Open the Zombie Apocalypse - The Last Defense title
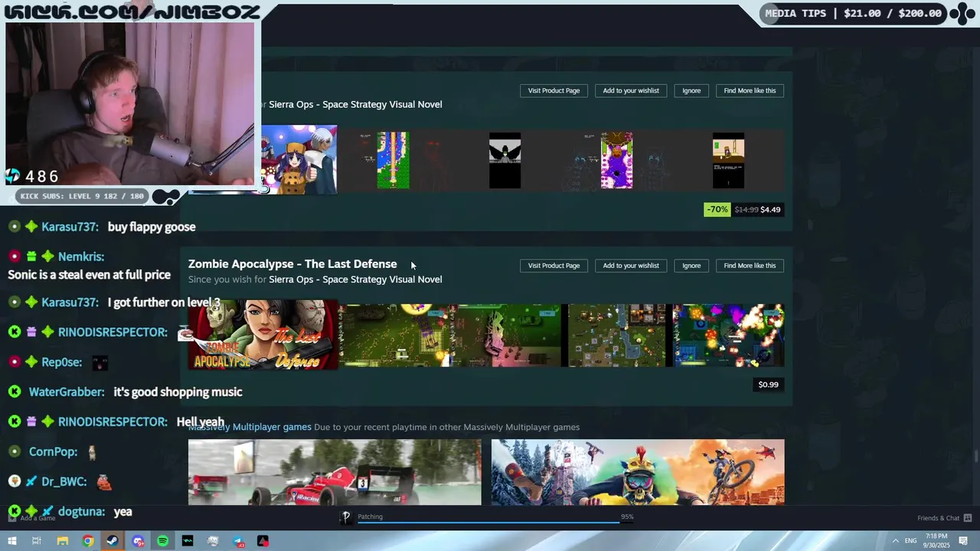This screenshot has height=551, width=980. tap(292, 264)
